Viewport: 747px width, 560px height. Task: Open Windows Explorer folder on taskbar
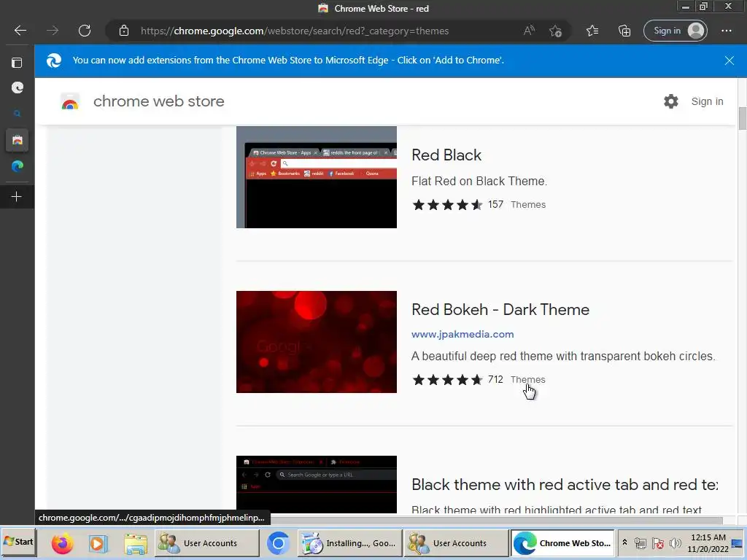pos(136,543)
